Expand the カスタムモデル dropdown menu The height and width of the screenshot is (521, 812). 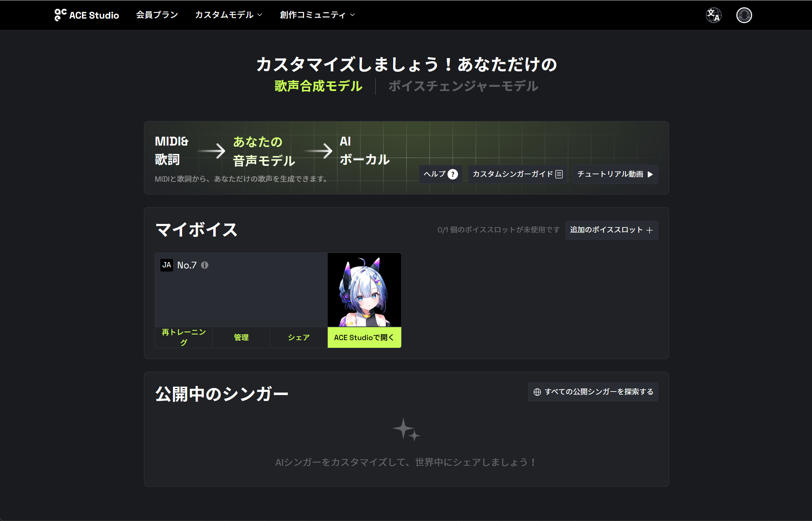(x=228, y=15)
